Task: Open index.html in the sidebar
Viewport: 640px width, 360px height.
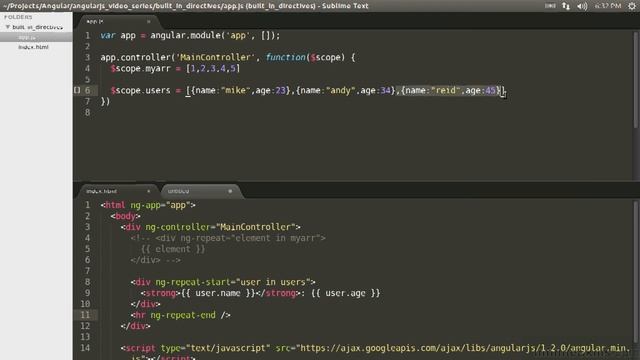Action: click(x=33, y=47)
